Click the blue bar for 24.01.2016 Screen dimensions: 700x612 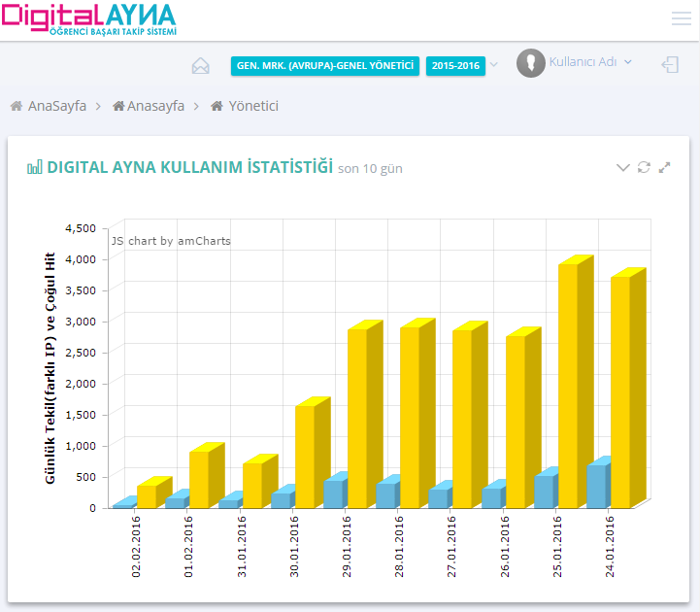click(596, 486)
